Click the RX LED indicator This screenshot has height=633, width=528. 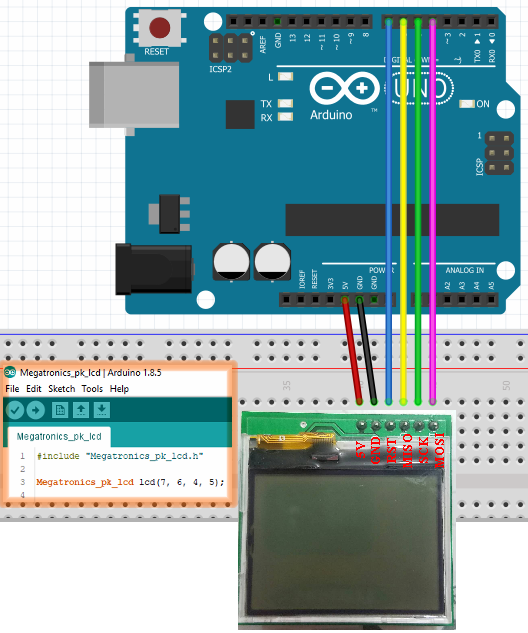(x=285, y=117)
